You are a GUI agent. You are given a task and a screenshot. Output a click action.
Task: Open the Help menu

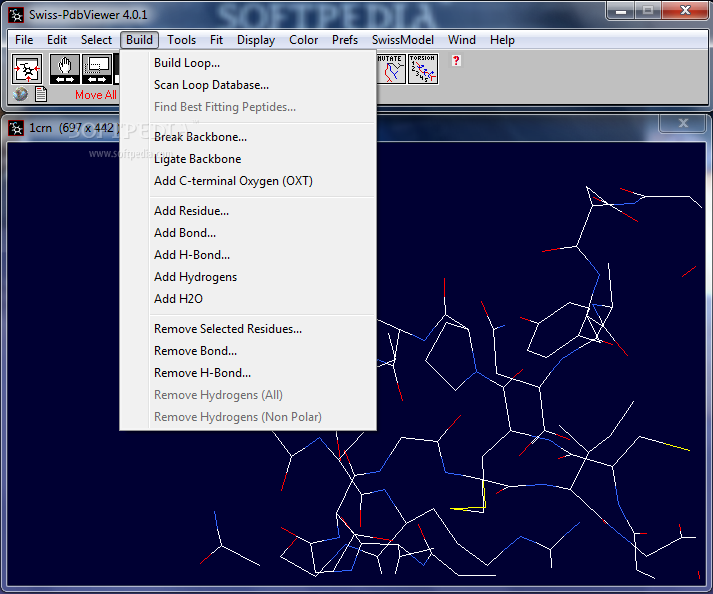click(x=502, y=40)
